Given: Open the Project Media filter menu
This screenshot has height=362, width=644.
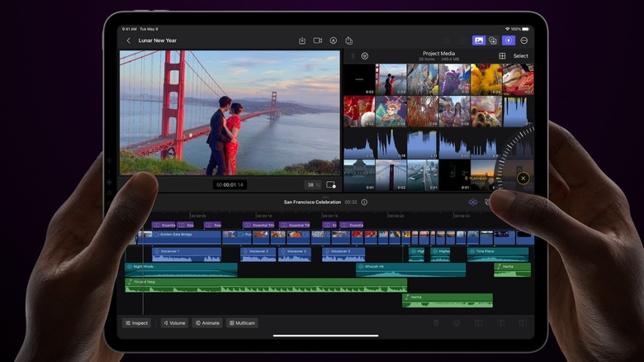Looking at the screenshot, I should [364, 56].
